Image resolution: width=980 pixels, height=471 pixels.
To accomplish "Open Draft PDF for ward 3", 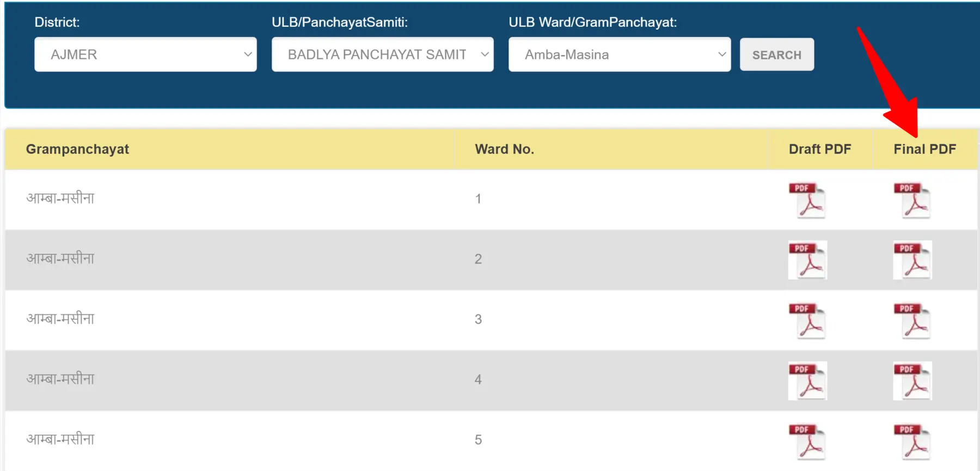I will [x=807, y=320].
